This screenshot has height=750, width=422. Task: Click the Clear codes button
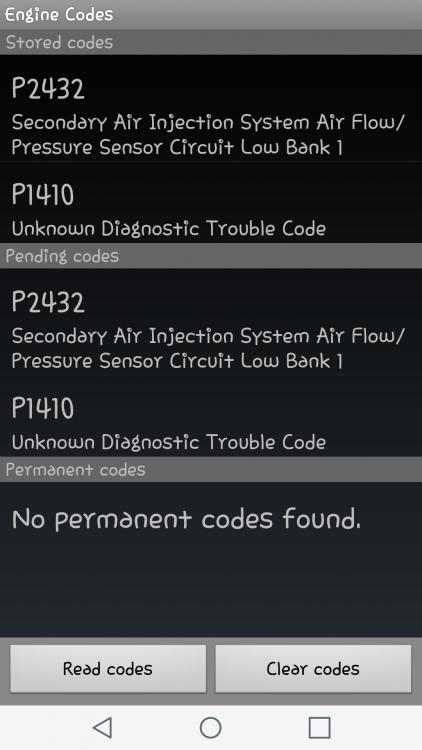[x=313, y=668]
